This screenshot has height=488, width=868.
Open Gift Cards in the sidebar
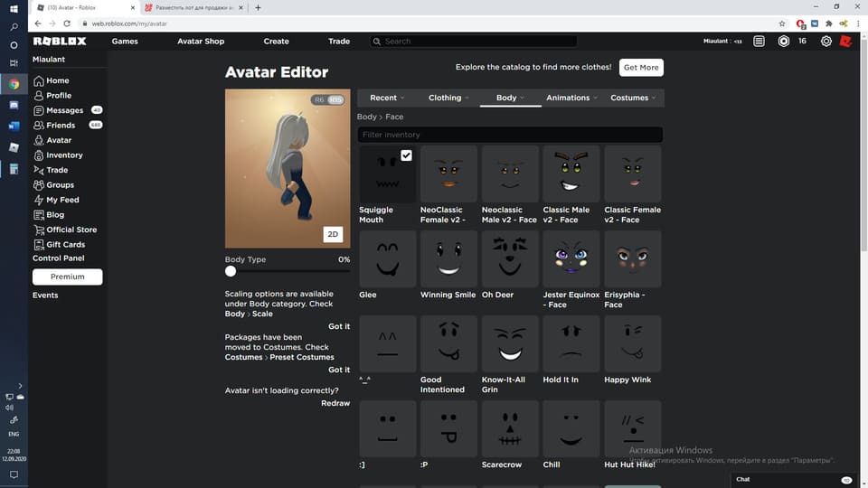point(65,244)
